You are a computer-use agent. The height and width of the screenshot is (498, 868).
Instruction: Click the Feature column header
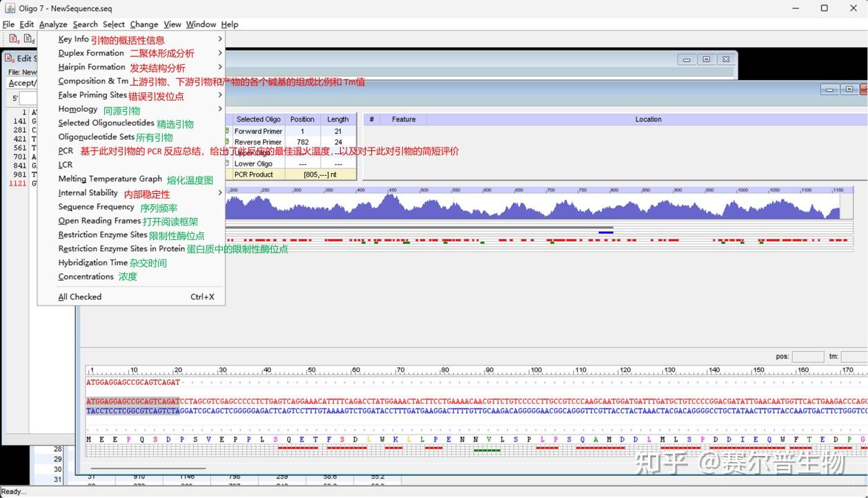point(404,119)
